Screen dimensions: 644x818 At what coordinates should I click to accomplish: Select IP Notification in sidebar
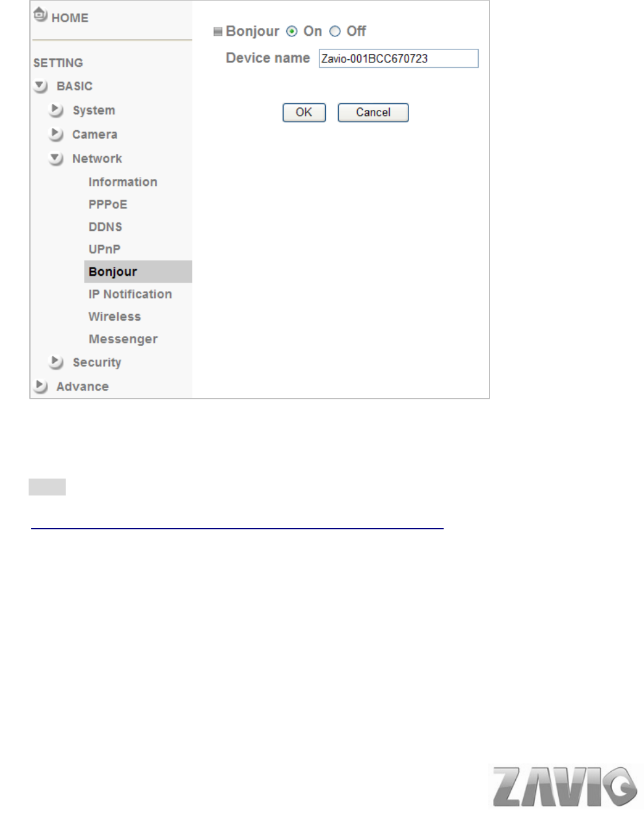[130, 294]
